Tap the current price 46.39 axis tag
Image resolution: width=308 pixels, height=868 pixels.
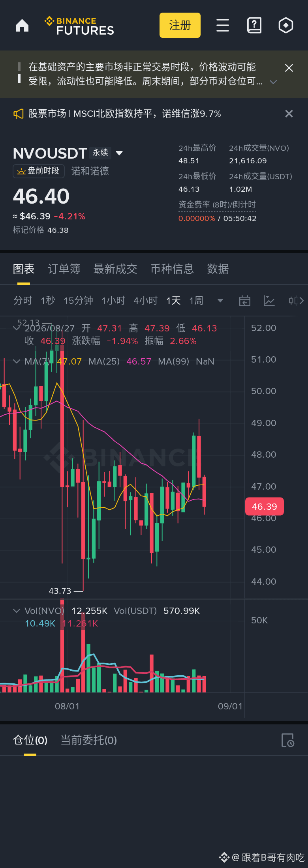[265, 507]
